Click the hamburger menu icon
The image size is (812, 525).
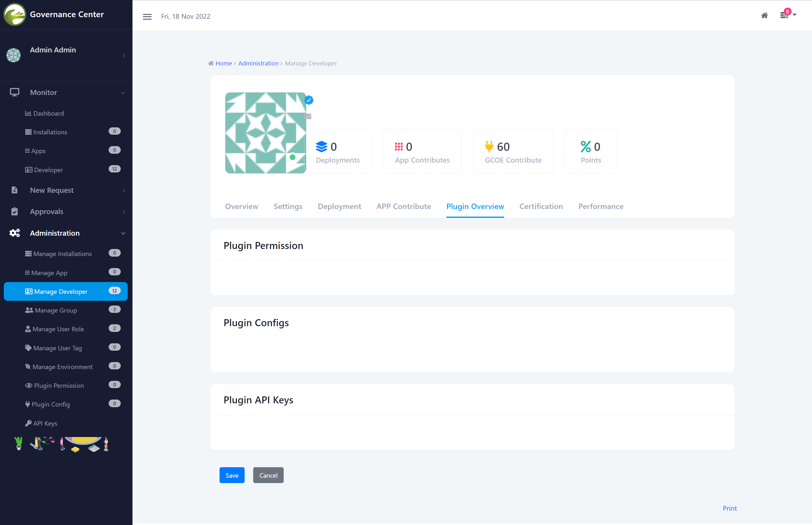click(147, 17)
